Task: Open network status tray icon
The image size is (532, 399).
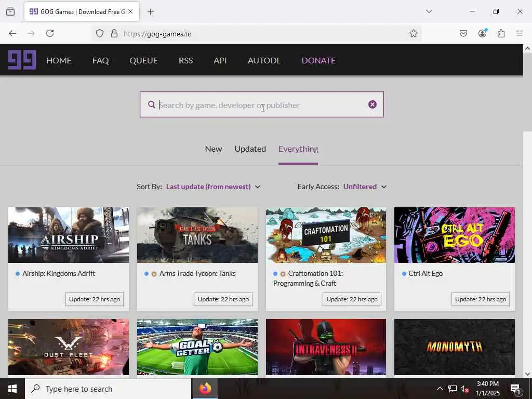Action: (x=453, y=389)
